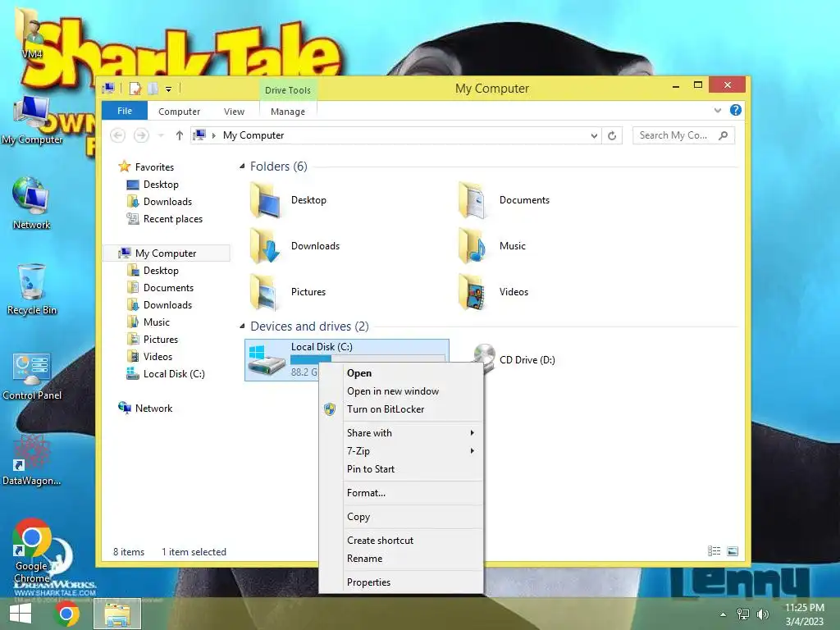Click File Explorer taskbar button
The image size is (840, 630).
point(117,614)
